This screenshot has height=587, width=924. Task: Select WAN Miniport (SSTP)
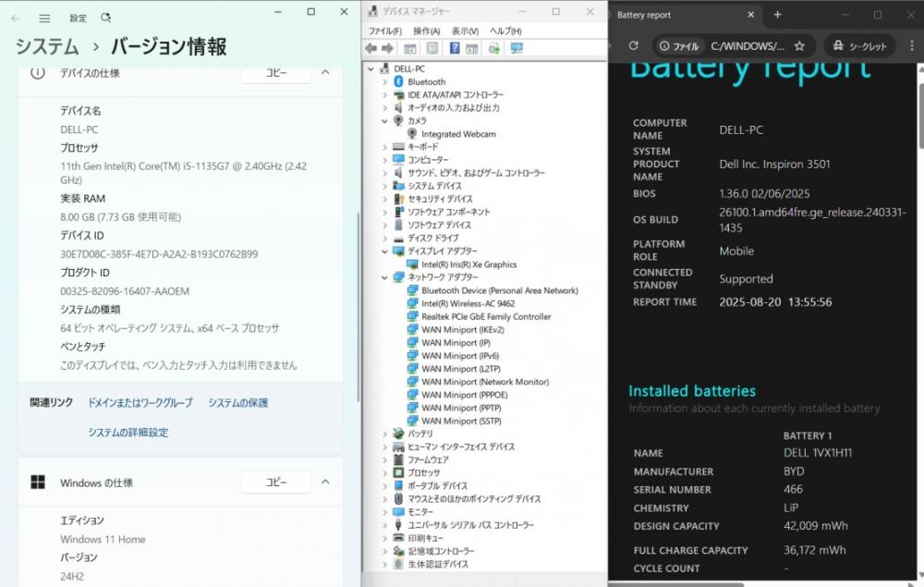(461, 421)
